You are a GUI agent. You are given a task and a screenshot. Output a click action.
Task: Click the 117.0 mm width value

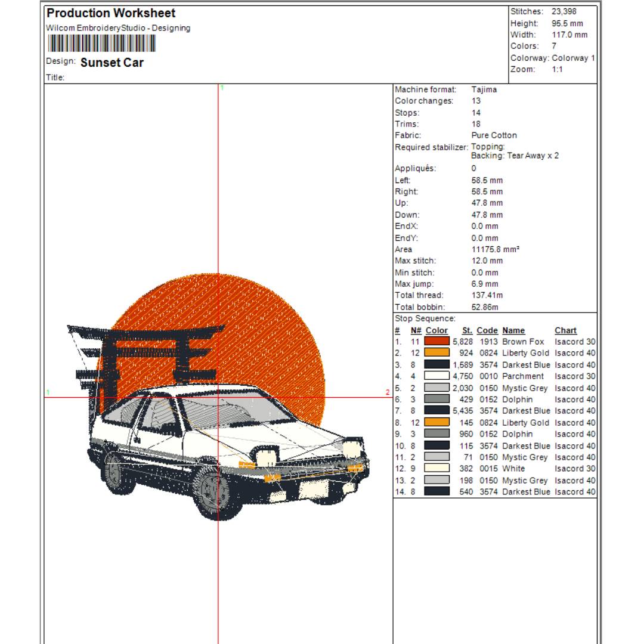[x=569, y=35]
